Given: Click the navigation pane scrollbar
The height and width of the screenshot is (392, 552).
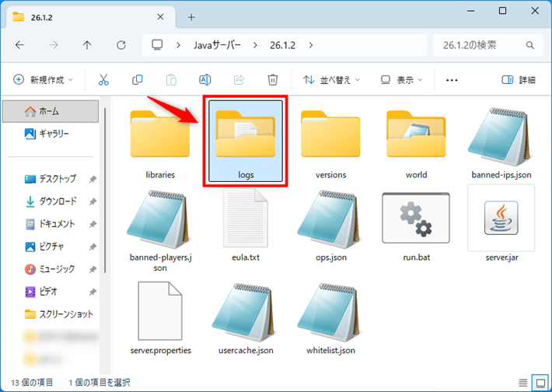Looking at the screenshot, I should tap(105, 191).
